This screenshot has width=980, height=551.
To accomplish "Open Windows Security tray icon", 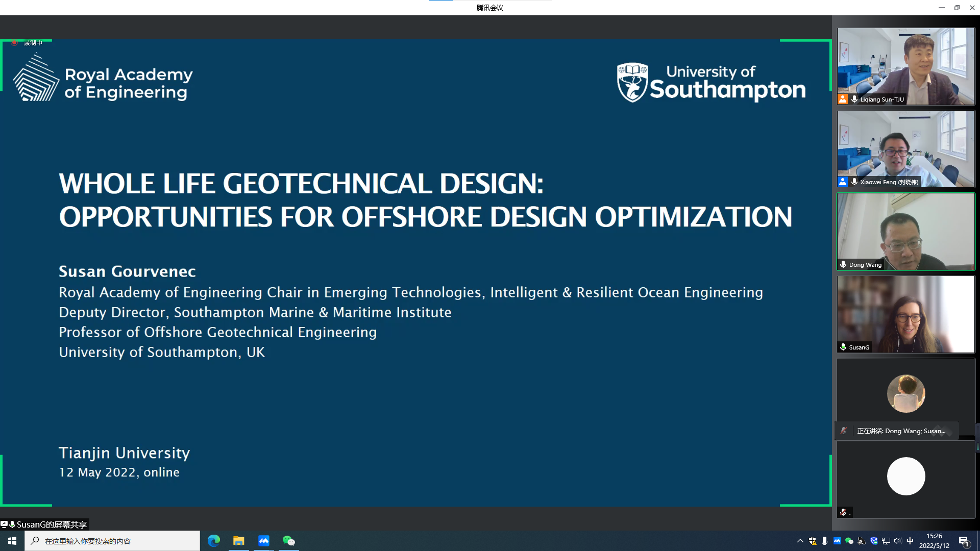I will [813, 541].
